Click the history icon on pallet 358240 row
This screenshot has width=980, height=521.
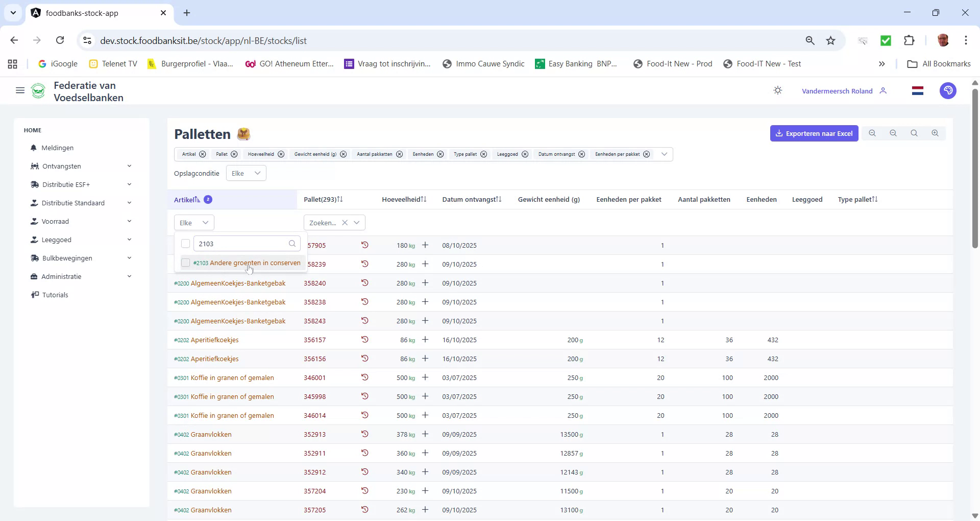(x=365, y=283)
